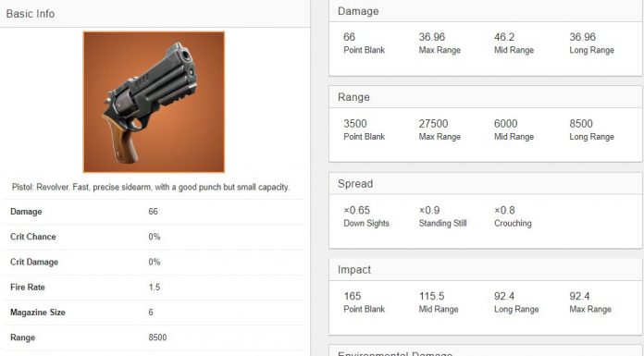Click the pistol description text below image
644x356 pixels.
tap(151, 187)
